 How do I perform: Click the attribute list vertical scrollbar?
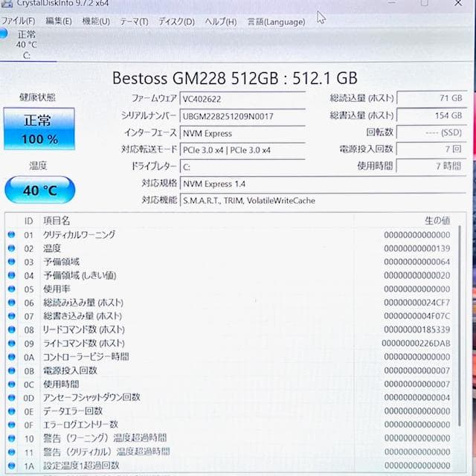click(x=460, y=326)
